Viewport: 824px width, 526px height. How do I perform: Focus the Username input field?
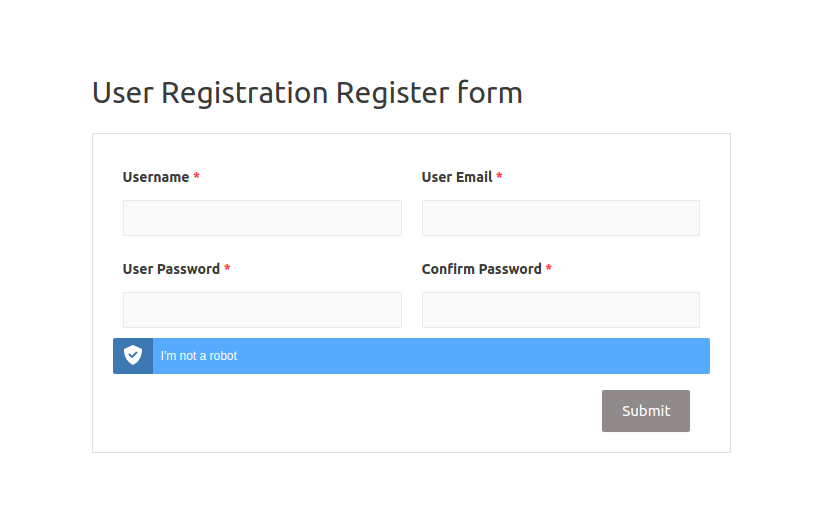[x=262, y=218]
